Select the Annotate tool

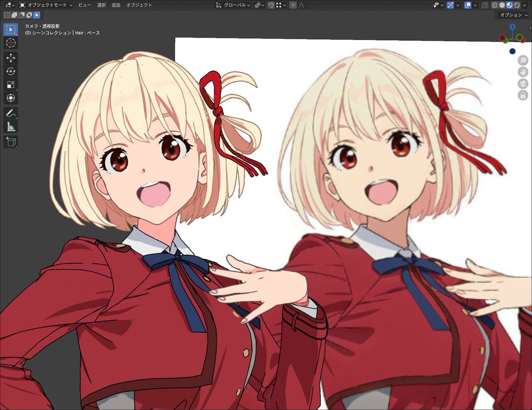[x=11, y=113]
